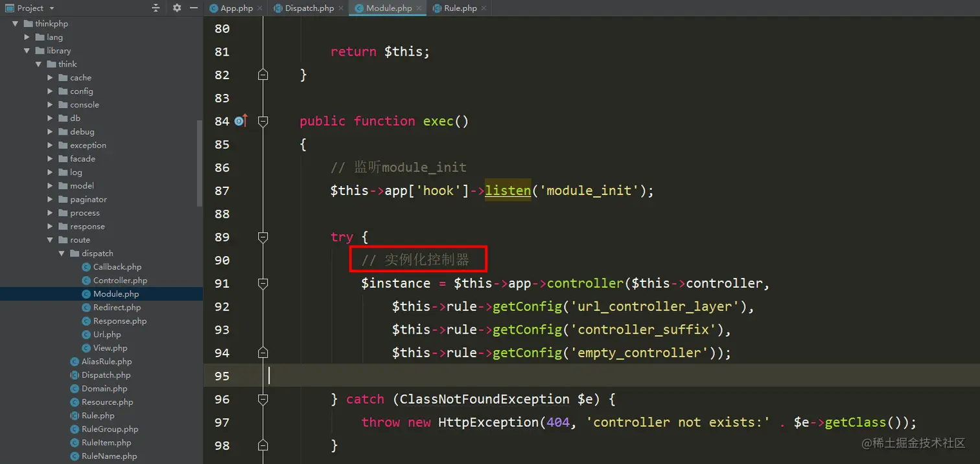Expand the config folder
The height and width of the screenshot is (464, 980).
pyautogui.click(x=50, y=91)
